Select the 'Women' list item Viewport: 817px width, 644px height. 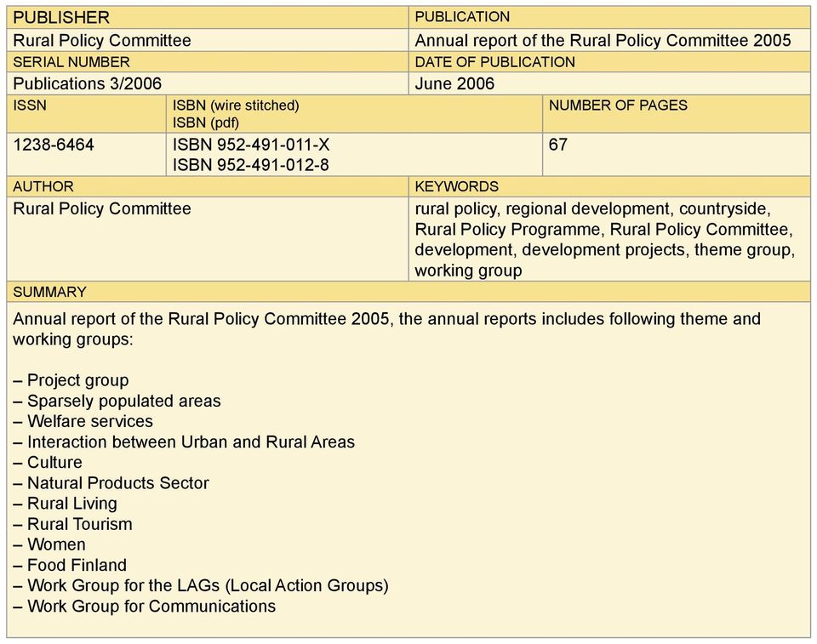point(49,544)
